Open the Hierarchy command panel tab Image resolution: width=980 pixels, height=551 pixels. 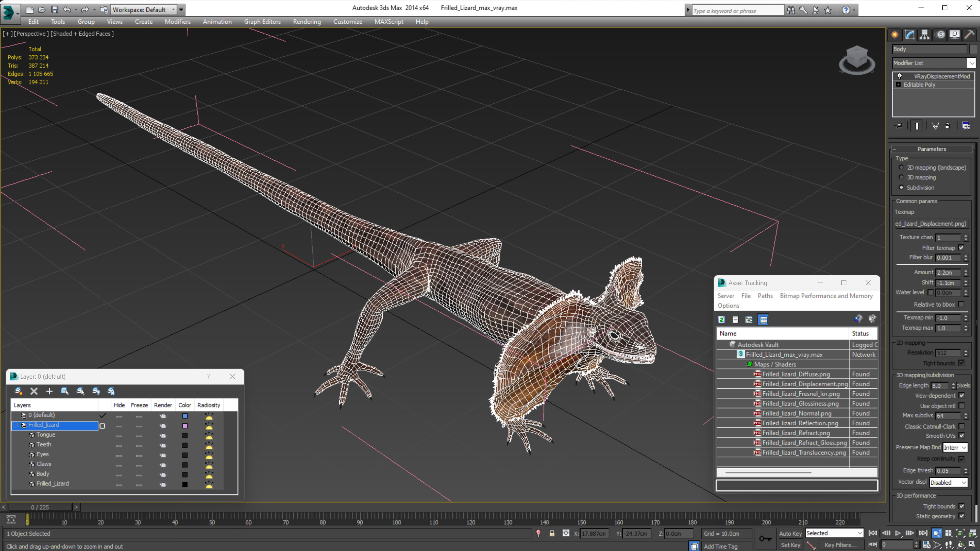click(x=924, y=35)
